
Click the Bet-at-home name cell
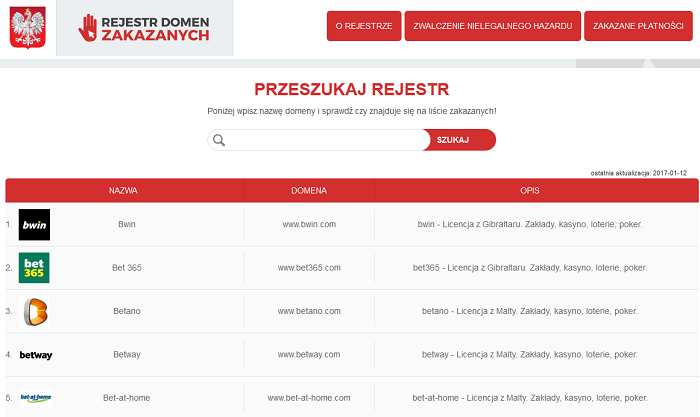[127, 398]
